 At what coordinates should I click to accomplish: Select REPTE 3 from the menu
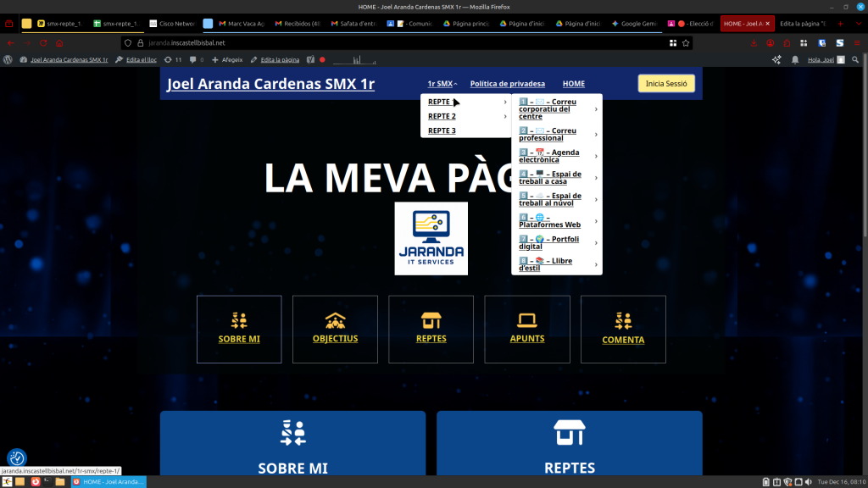click(442, 130)
